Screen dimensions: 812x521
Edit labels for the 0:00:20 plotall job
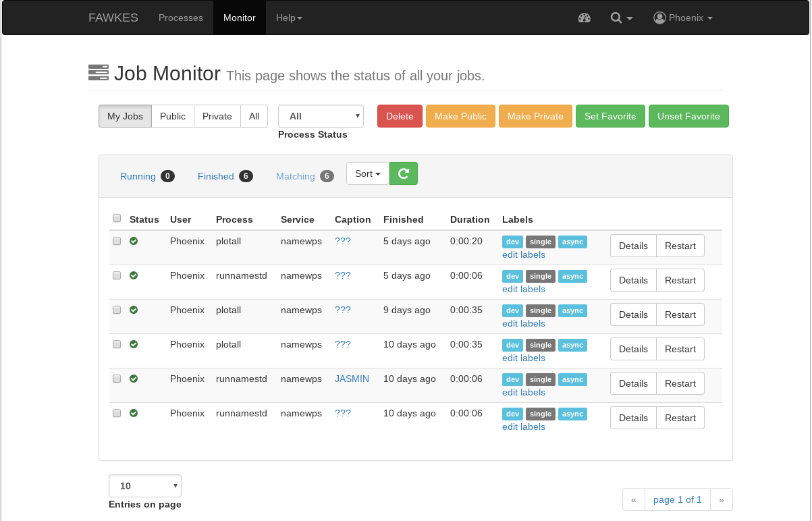(524, 254)
